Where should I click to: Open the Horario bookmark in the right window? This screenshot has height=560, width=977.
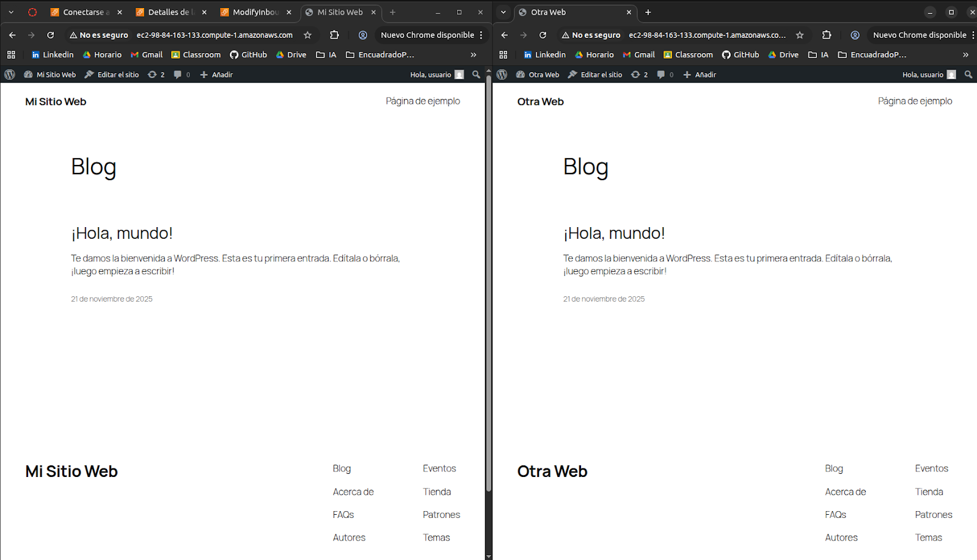(x=594, y=55)
